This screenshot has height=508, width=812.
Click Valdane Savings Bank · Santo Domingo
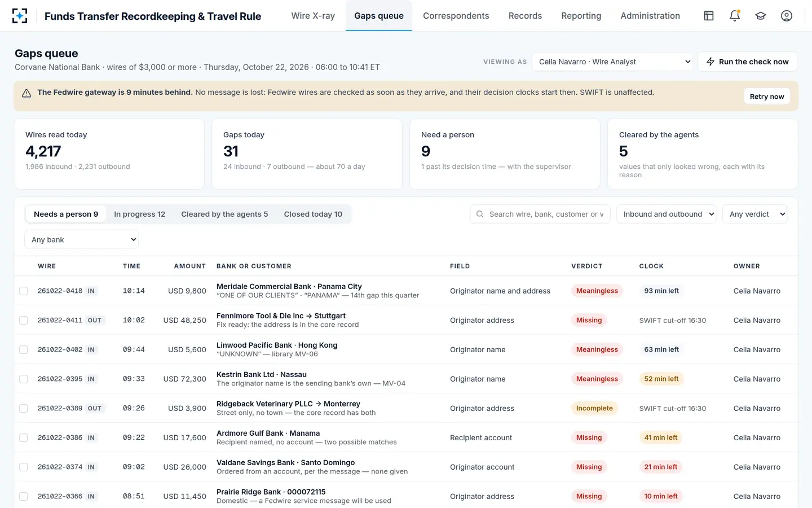pyautogui.click(x=286, y=462)
